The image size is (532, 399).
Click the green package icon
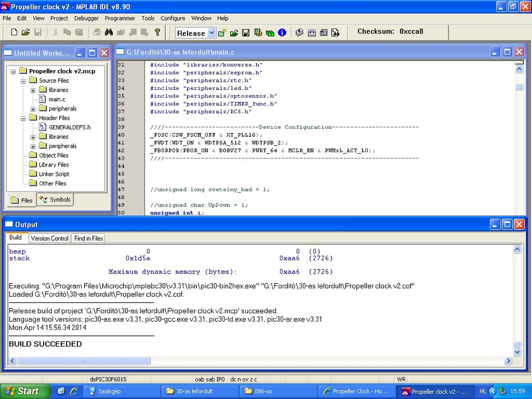pyautogui.click(x=270, y=33)
